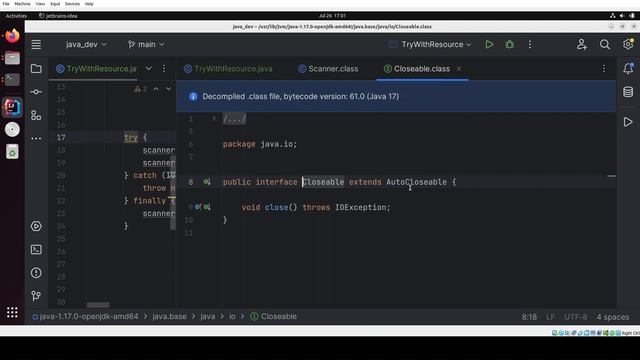The height and width of the screenshot is (360, 640).
Task: Open the Structure tool window
Action: [36, 116]
